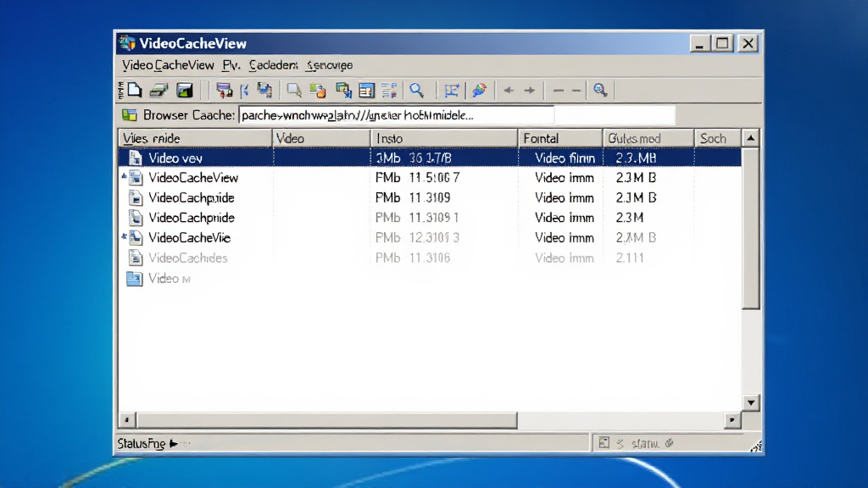
Task: Click the file icon of Video vev row
Action: click(x=135, y=158)
